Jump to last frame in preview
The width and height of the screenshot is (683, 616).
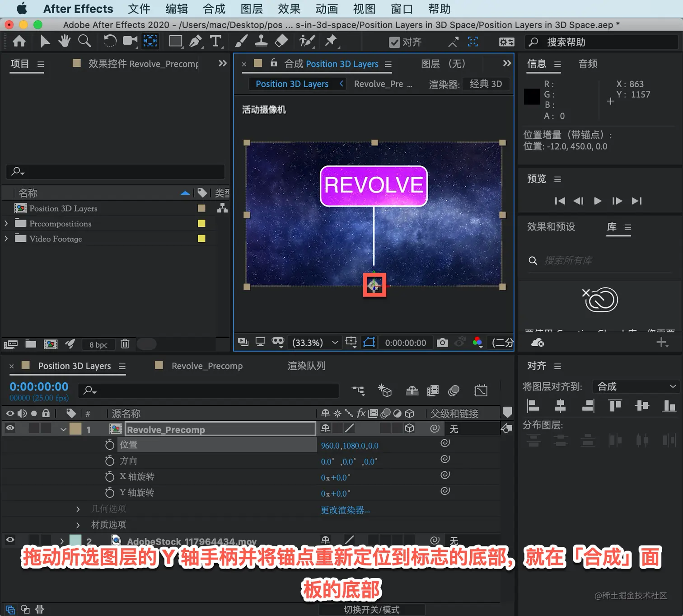tap(636, 201)
